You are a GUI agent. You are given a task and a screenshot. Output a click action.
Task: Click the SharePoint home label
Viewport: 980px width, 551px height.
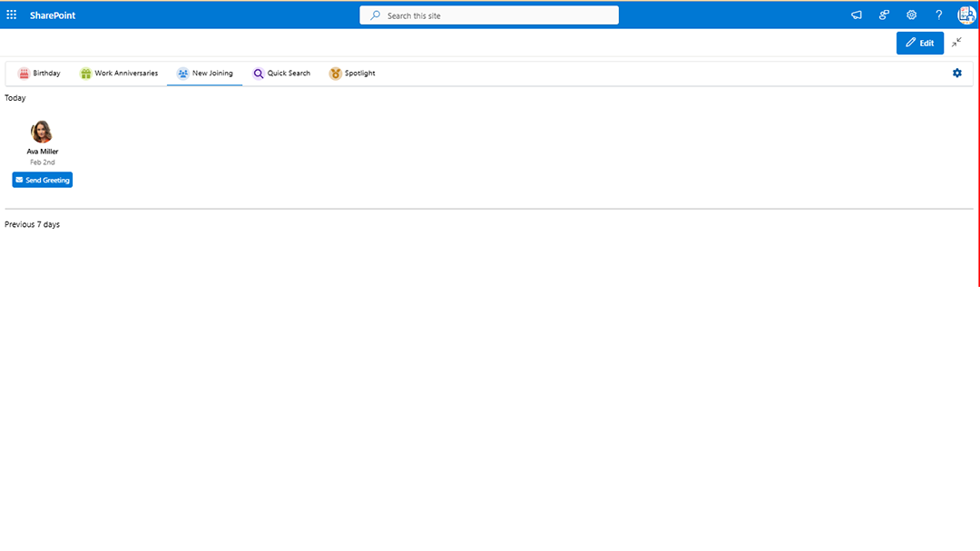(52, 15)
